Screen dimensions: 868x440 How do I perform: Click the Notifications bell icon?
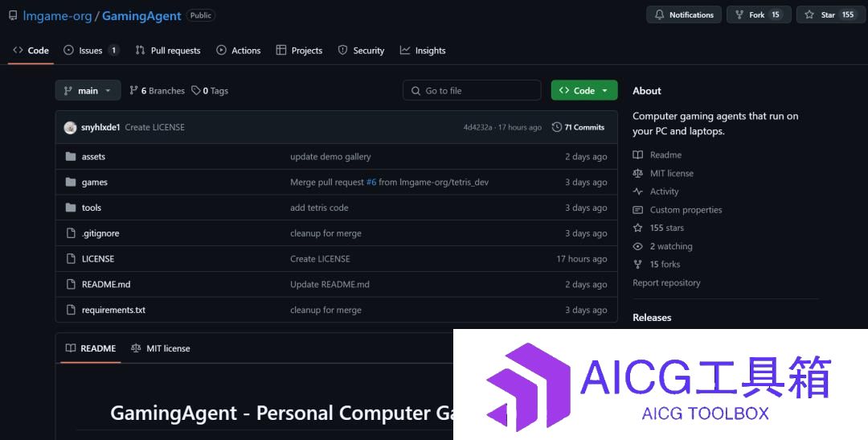click(659, 15)
